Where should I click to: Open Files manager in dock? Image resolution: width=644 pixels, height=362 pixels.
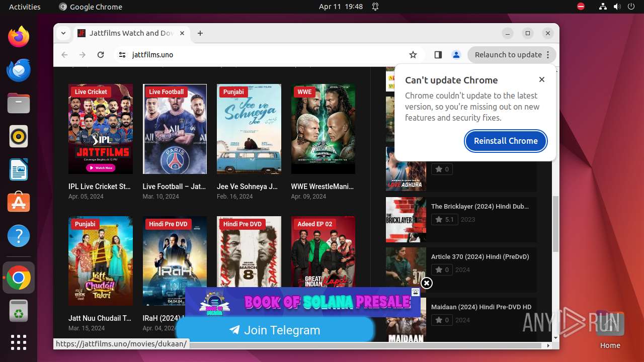(19, 103)
